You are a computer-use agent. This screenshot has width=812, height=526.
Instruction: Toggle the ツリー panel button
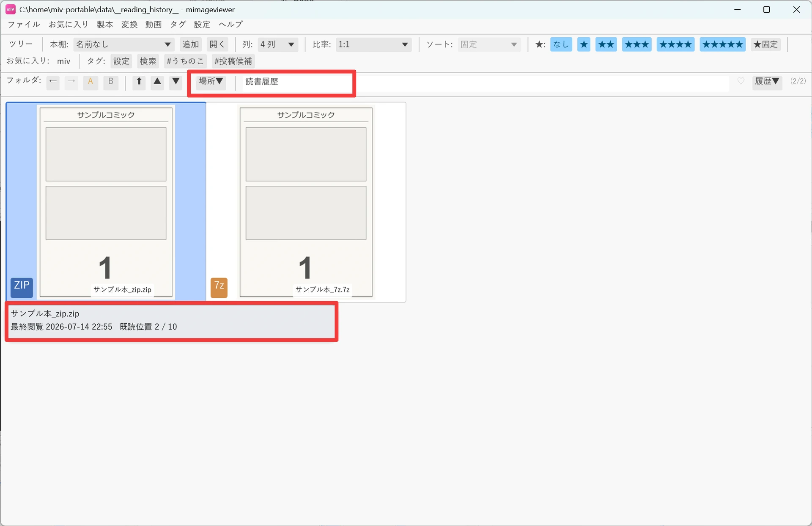tap(21, 44)
